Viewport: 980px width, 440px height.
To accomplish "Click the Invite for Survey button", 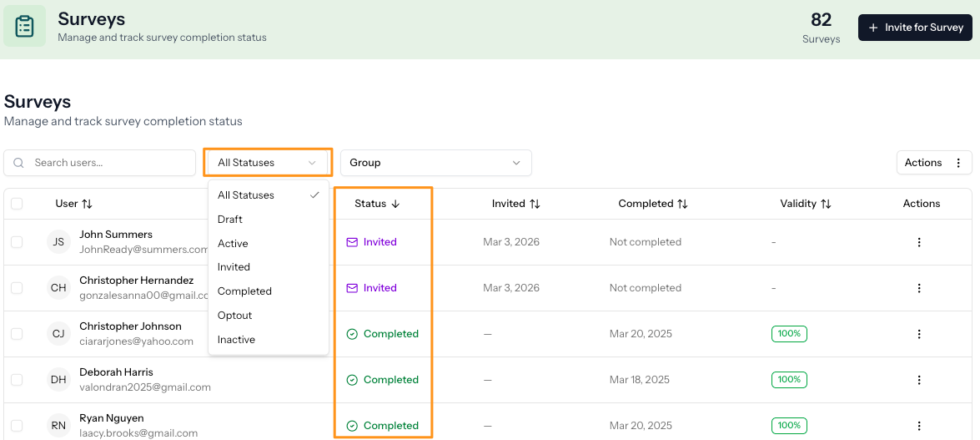I will coord(915,28).
